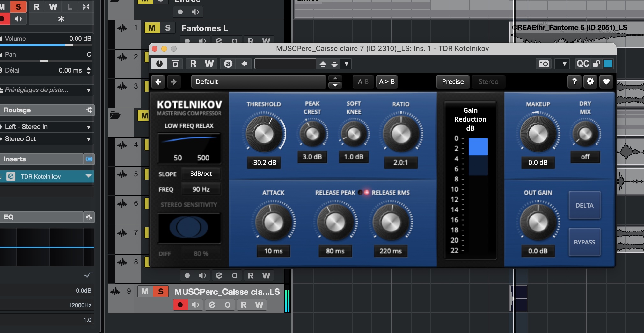This screenshot has width=644, height=333.
Task: Toggle the DELTA button
Action: (584, 205)
